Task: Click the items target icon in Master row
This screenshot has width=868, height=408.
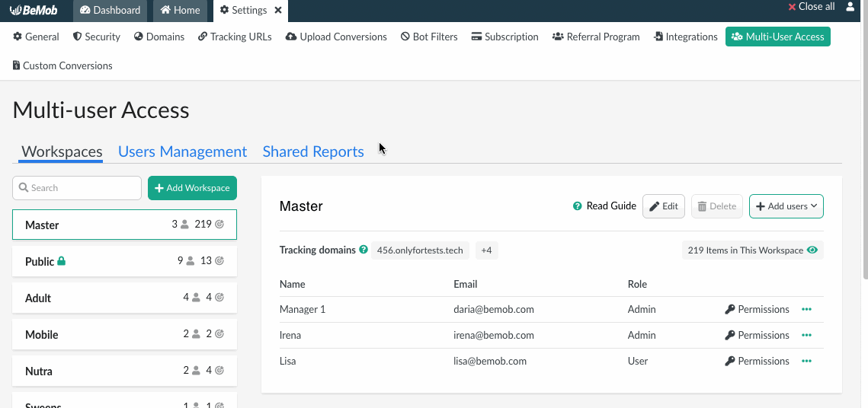Action: pyautogui.click(x=219, y=225)
